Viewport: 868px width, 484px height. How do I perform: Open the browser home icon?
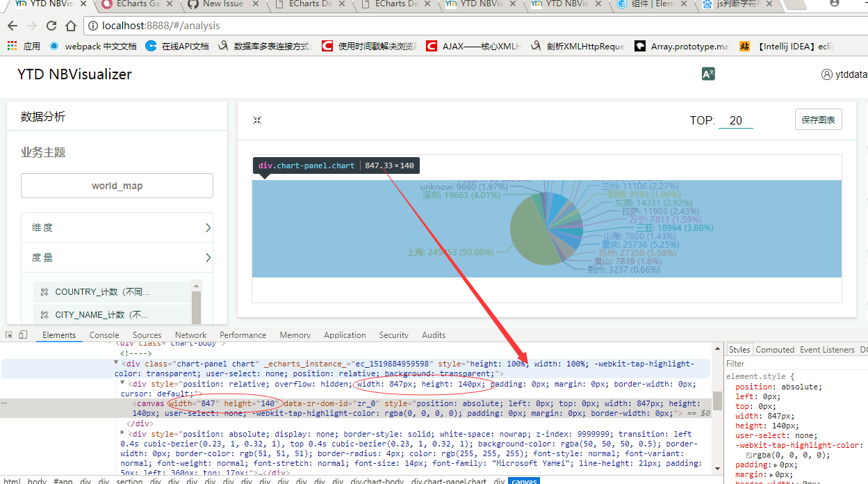70,26
